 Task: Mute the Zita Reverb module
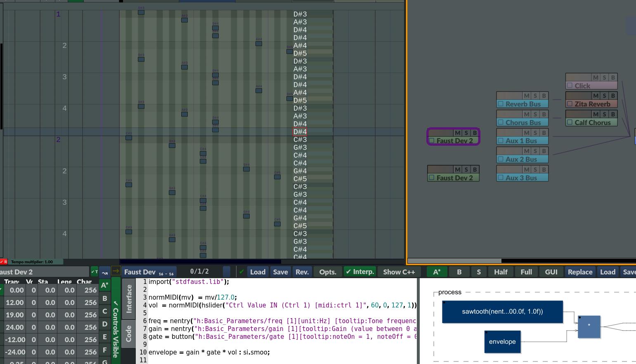tap(596, 96)
